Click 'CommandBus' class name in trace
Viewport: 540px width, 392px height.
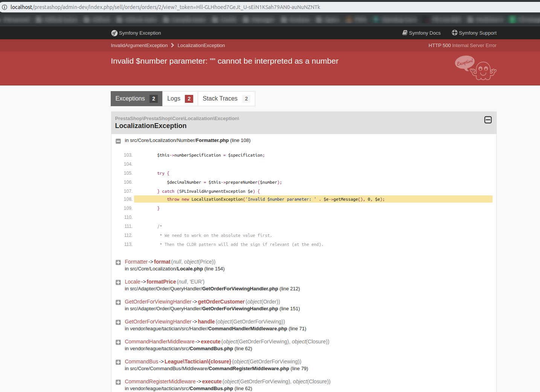tap(142, 361)
